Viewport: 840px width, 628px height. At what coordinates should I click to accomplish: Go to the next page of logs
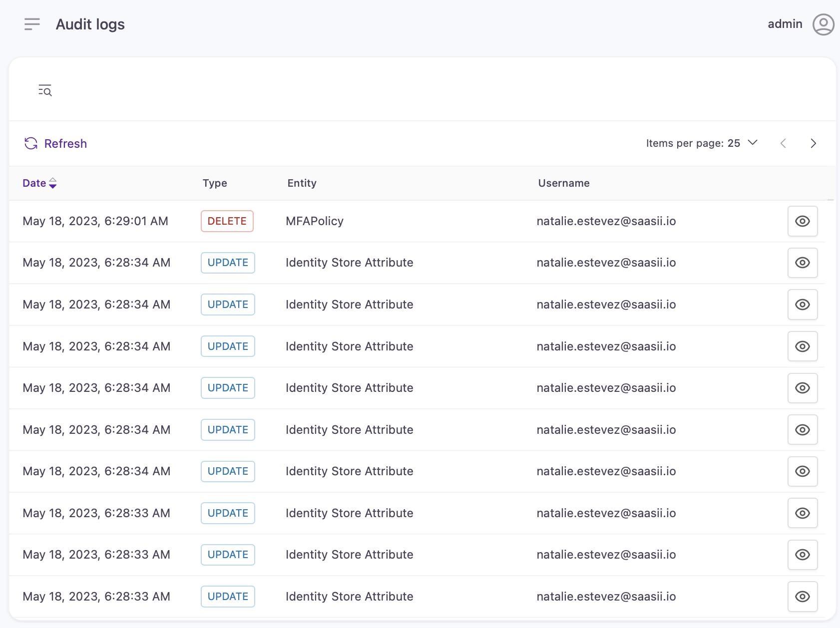813,144
